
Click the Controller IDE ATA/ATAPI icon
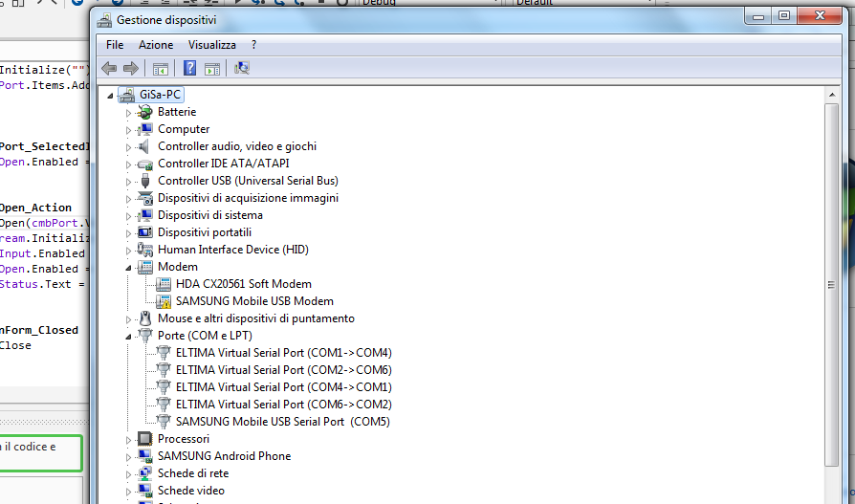tap(145, 164)
